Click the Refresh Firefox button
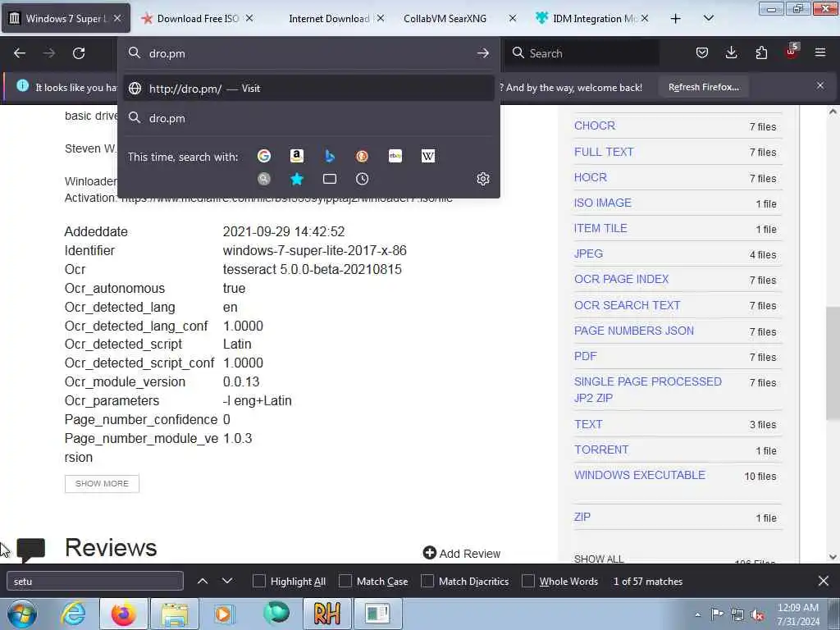840x630 pixels. tap(703, 87)
